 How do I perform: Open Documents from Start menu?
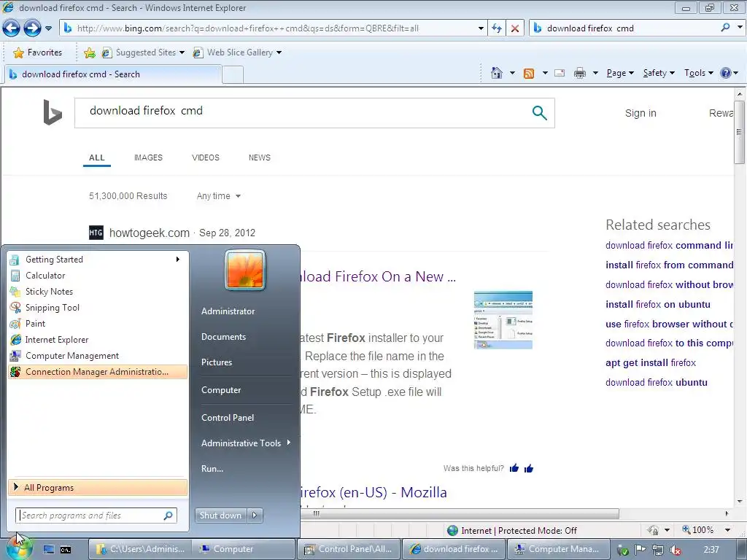coord(223,337)
